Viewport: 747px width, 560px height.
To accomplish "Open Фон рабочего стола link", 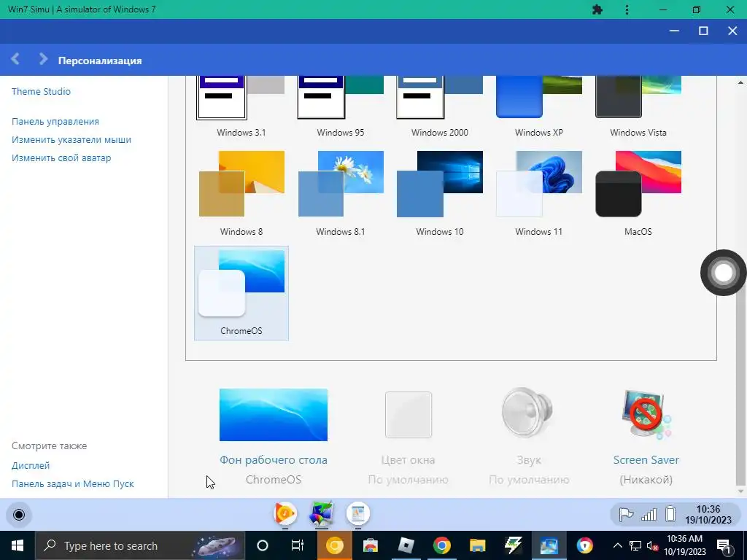I will pyautogui.click(x=274, y=460).
